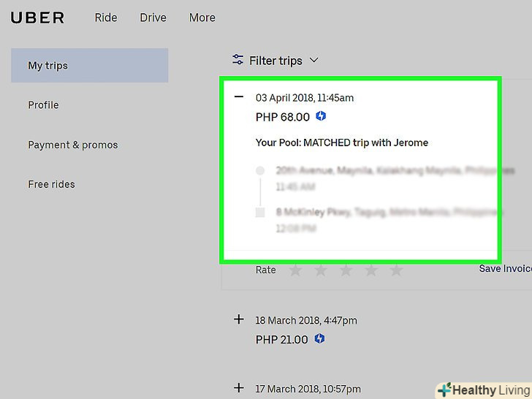The height and width of the screenshot is (399, 532).
Task: Expand the 17 March 2018 trip
Action: [239, 388]
